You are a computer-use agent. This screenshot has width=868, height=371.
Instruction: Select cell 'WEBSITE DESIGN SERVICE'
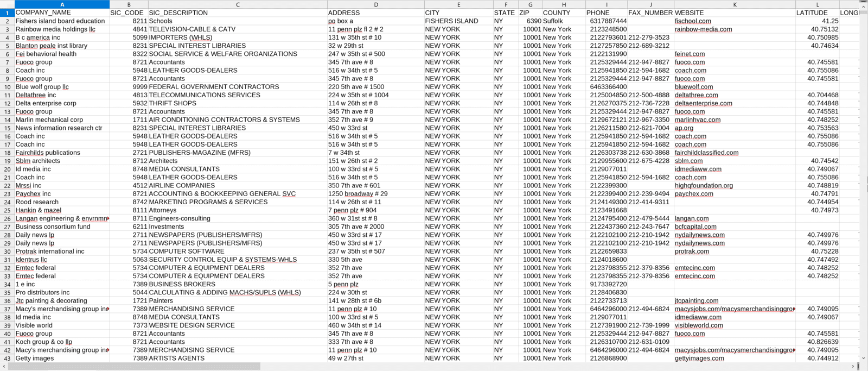[x=238, y=325]
